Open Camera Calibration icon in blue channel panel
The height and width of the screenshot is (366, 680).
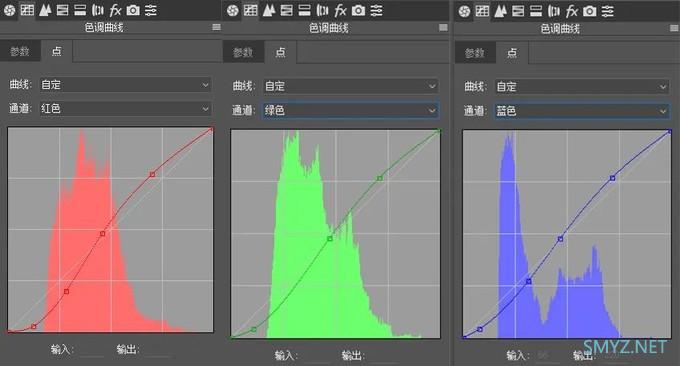tap(589, 10)
